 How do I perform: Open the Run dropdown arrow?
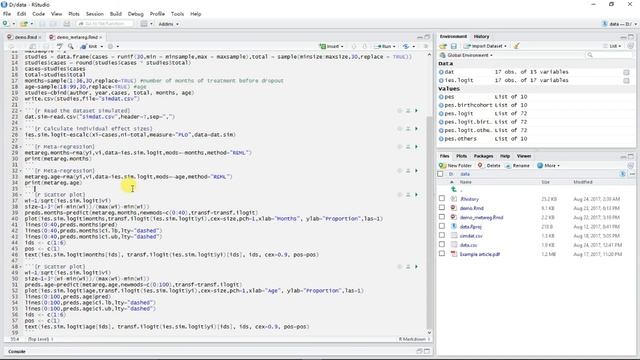pos(395,47)
